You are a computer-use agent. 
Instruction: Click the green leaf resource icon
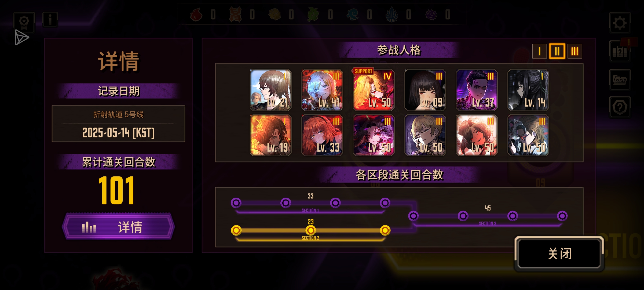coord(313,14)
